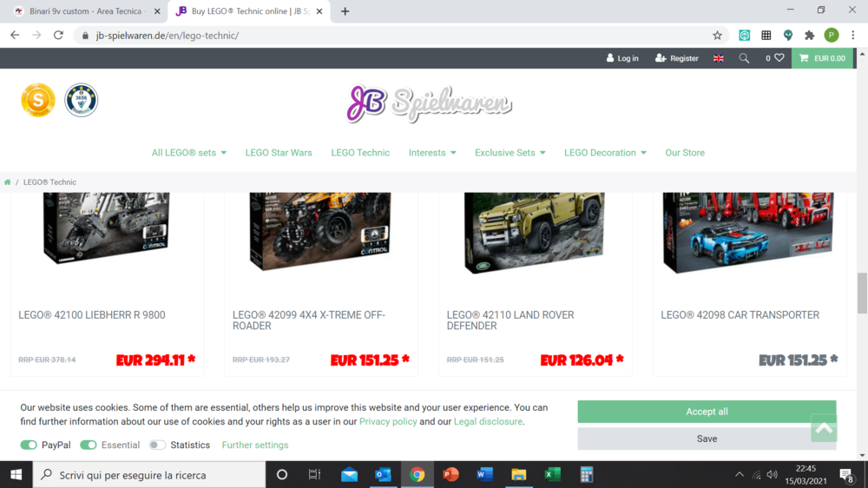Click the scroll-to-top arrow button
Image resolution: width=868 pixels, height=488 pixels.
824,427
